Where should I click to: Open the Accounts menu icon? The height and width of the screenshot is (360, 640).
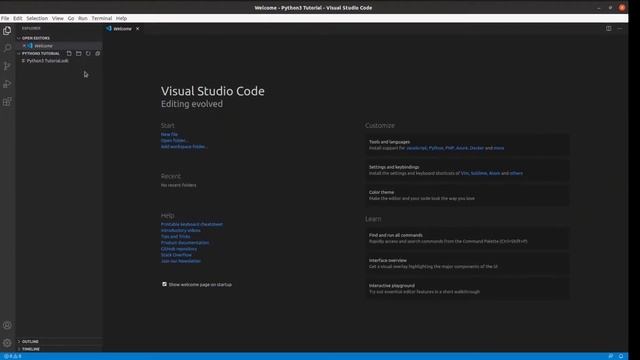7,325
